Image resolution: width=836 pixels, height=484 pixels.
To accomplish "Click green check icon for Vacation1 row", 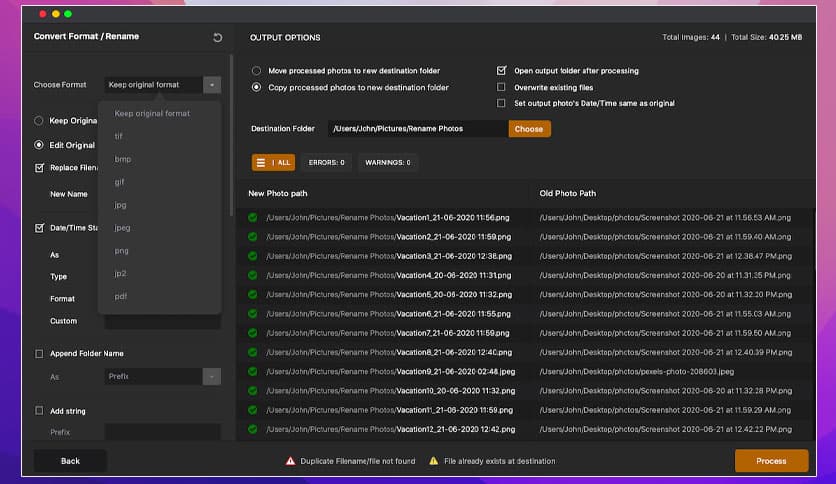I will 253,217.
